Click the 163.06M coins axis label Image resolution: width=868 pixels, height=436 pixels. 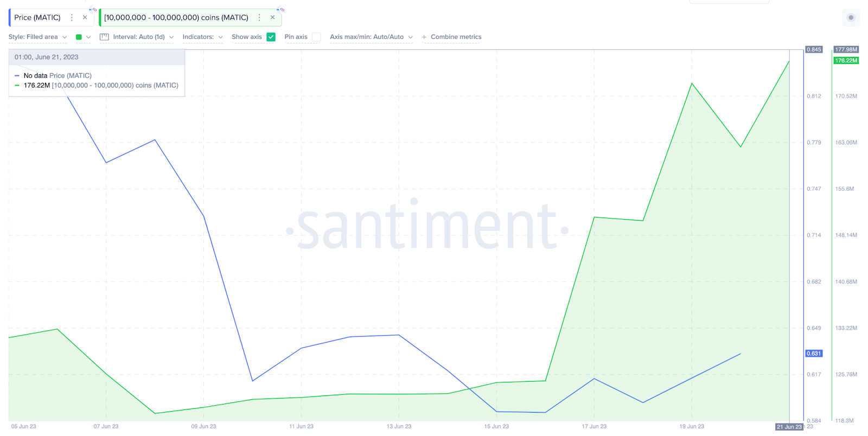[x=846, y=143]
